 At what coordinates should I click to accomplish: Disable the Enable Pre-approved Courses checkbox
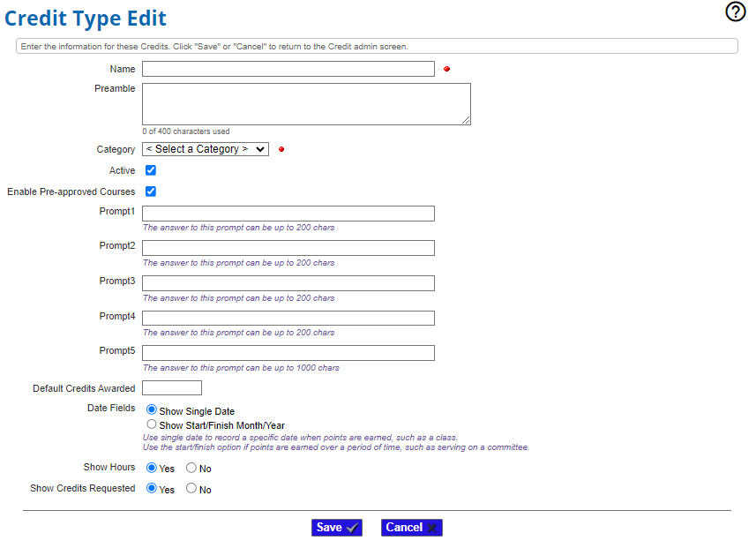point(151,191)
